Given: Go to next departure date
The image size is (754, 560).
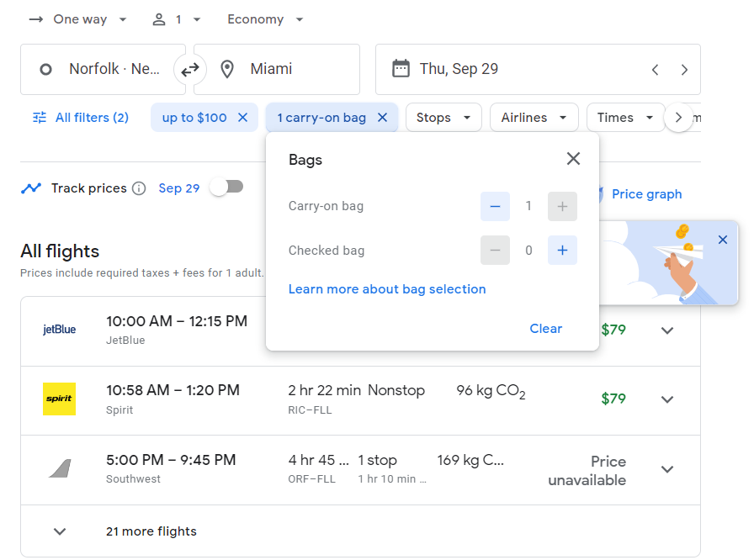Looking at the screenshot, I should 684,70.
